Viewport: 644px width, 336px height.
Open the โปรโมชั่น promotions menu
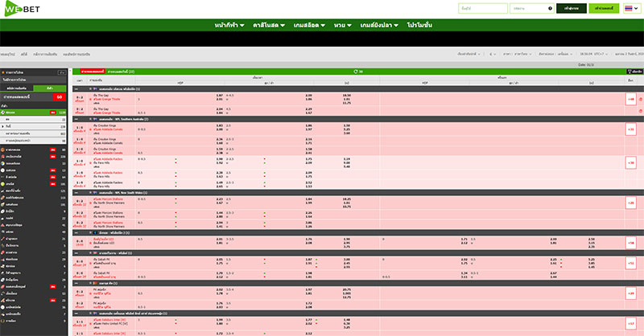[419, 25]
